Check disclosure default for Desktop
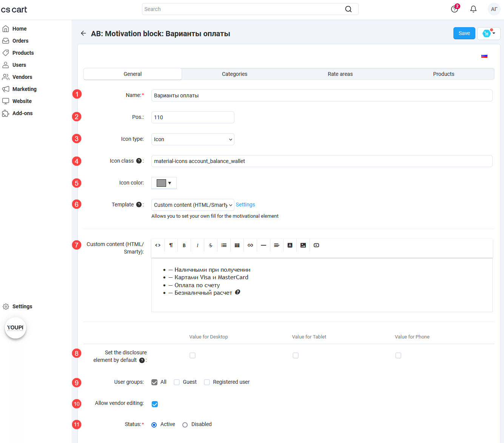 (193, 355)
